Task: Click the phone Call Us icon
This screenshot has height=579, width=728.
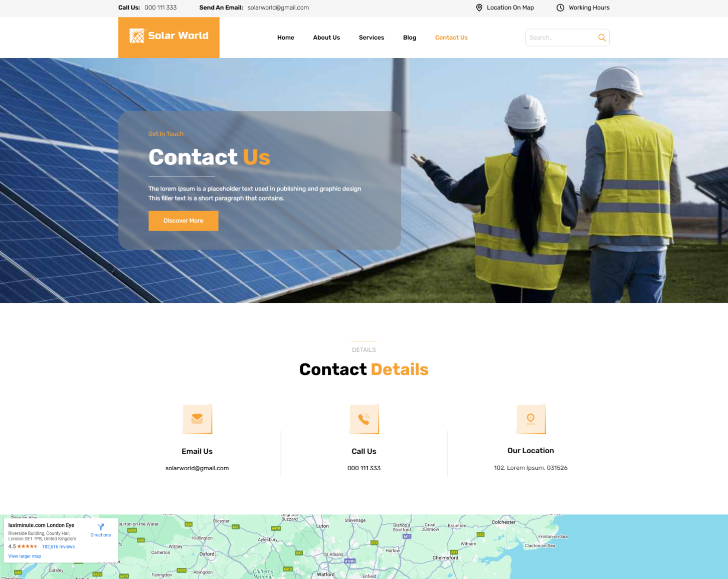Action: click(364, 419)
